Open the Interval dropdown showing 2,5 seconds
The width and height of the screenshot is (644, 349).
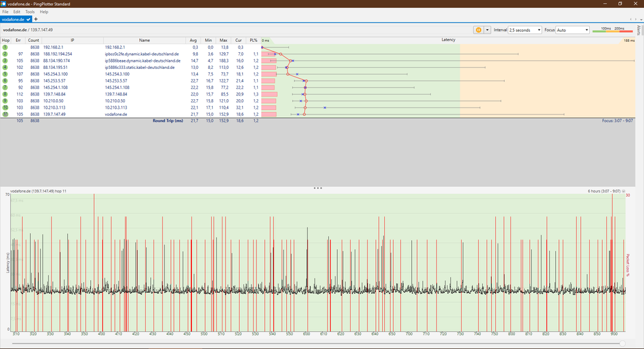click(525, 30)
